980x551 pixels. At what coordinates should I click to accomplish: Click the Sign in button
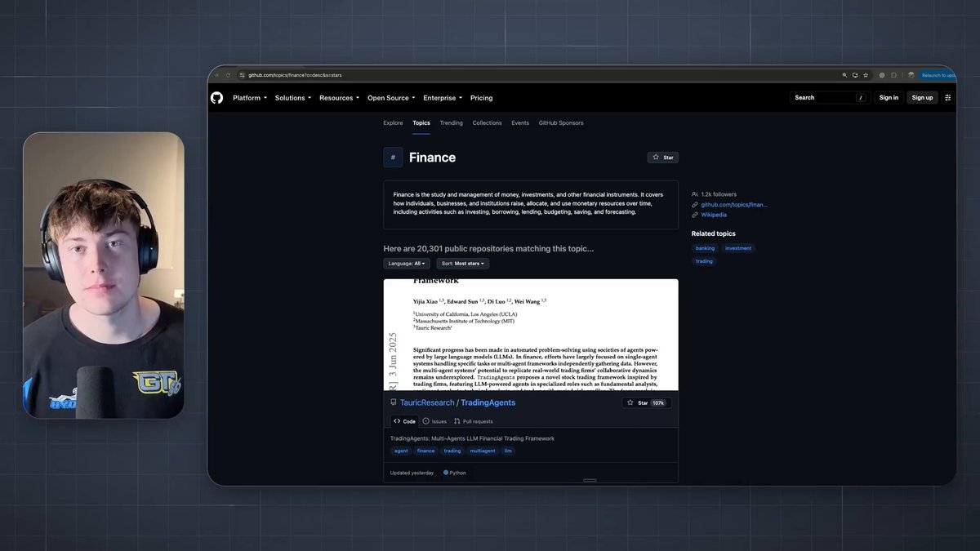pos(889,98)
